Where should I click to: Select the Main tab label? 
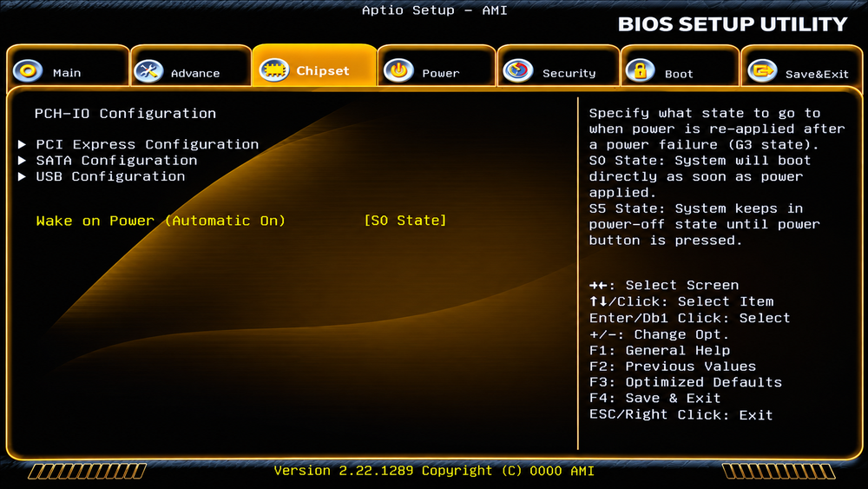pos(67,73)
